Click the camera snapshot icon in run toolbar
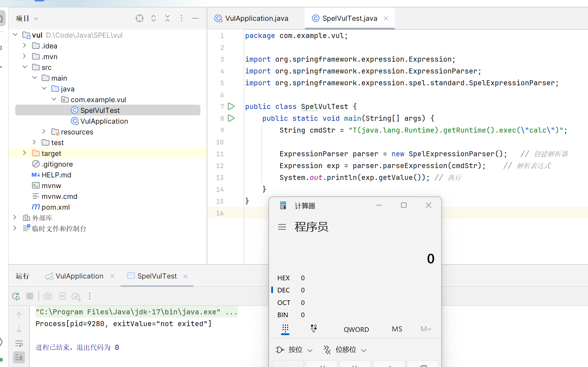Viewport: 588px width, 367px height. (x=48, y=296)
